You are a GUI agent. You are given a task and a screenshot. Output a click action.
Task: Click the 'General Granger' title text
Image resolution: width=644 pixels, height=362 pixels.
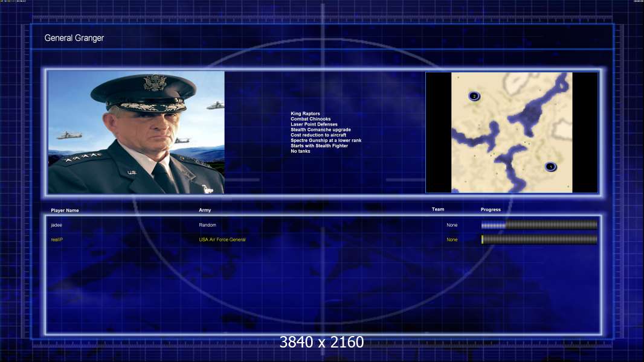coord(74,38)
